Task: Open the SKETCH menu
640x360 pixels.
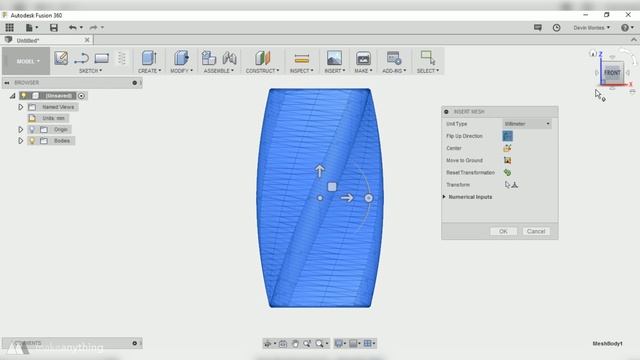Action: tap(90, 71)
